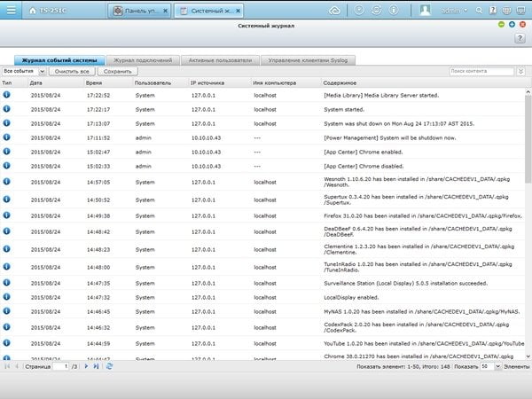Open the main hamburger menu
Image resolution: width=532 pixels, height=399 pixels.
pyautogui.click(x=11, y=10)
